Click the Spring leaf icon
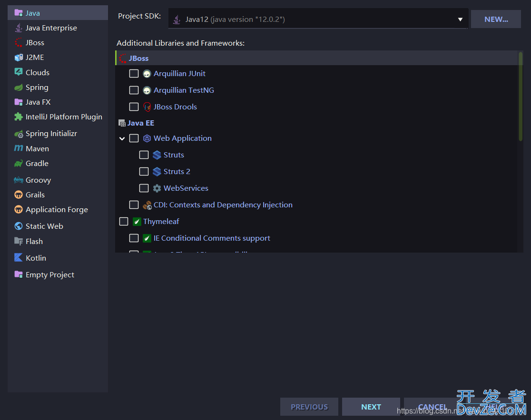The width and height of the screenshot is (531, 420). 18,88
